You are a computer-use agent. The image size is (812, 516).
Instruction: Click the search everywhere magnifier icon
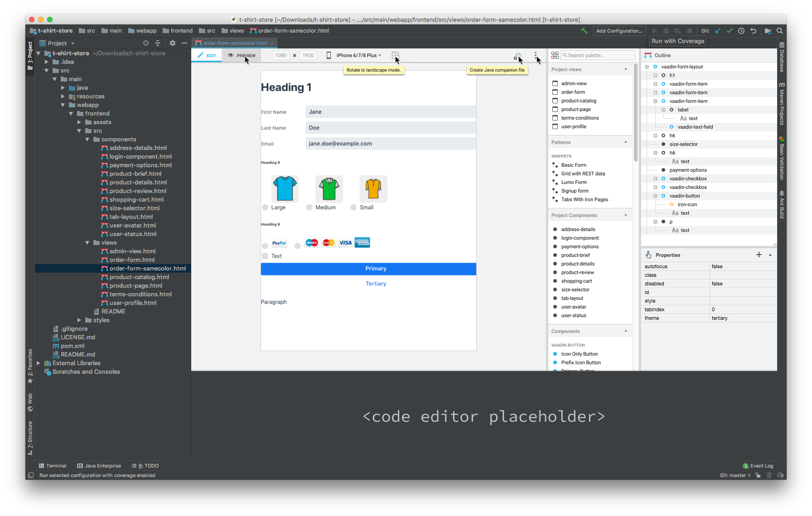780,31
